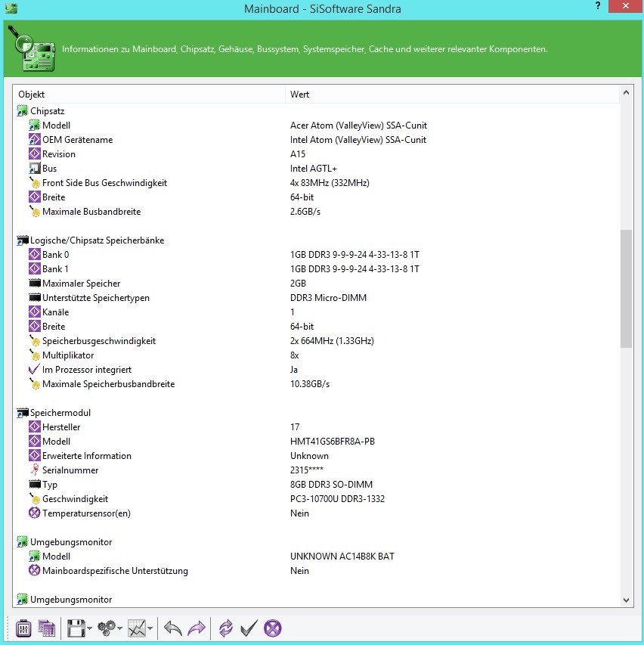The height and width of the screenshot is (645, 644).
Task: Click the gears engine icon
Action: pos(107,628)
